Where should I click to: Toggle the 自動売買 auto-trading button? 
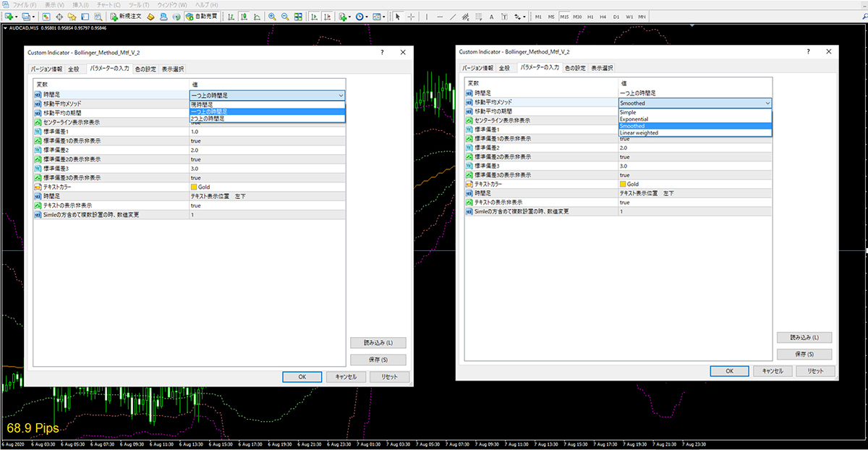click(x=201, y=16)
